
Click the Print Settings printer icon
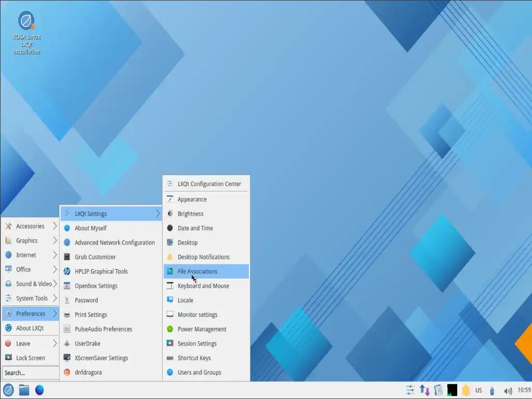(x=67, y=314)
